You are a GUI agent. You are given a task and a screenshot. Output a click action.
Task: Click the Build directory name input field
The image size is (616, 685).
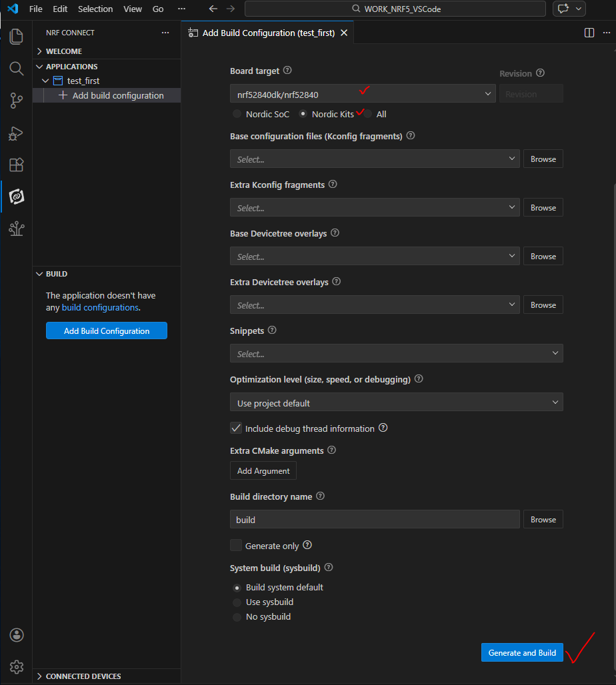click(375, 520)
